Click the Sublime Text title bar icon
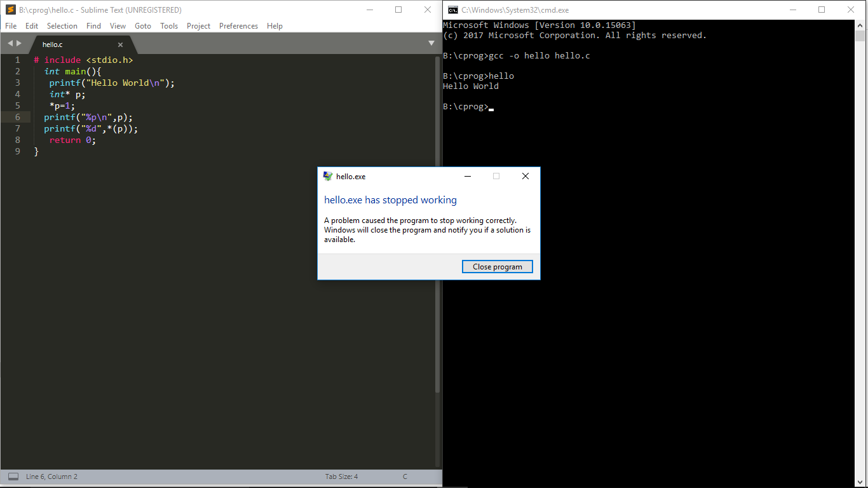This screenshot has width=868, height=488. click(x=10, y=10)
